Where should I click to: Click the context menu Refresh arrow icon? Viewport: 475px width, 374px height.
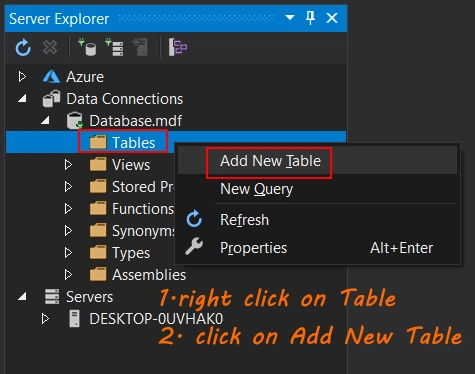pos(194,219)
